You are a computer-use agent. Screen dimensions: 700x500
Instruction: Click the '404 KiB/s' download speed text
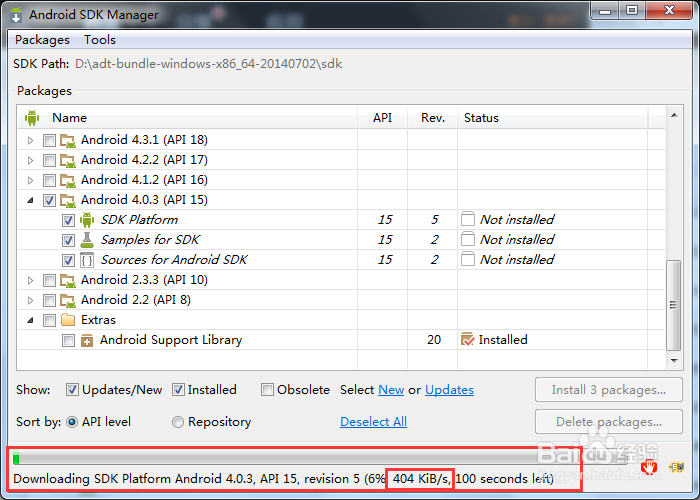(421, 479)
